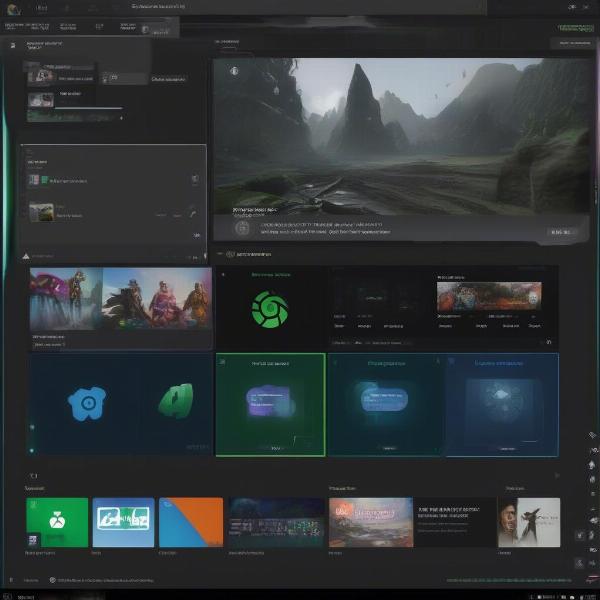Open the painterly landscape thumbnail in bottom row
The height and width of the screenshot is (600, 600).
tap(371, 522)
